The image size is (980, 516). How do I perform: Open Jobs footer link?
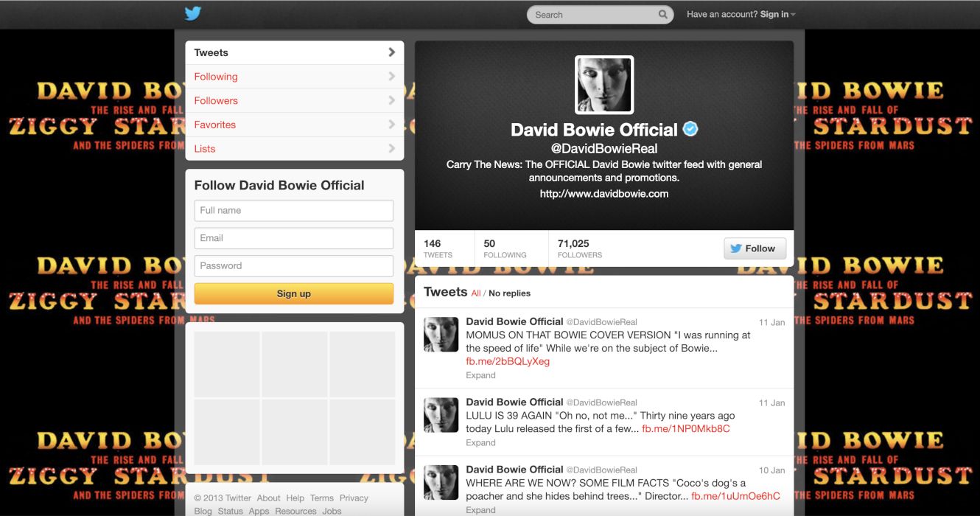coord(332,511)
